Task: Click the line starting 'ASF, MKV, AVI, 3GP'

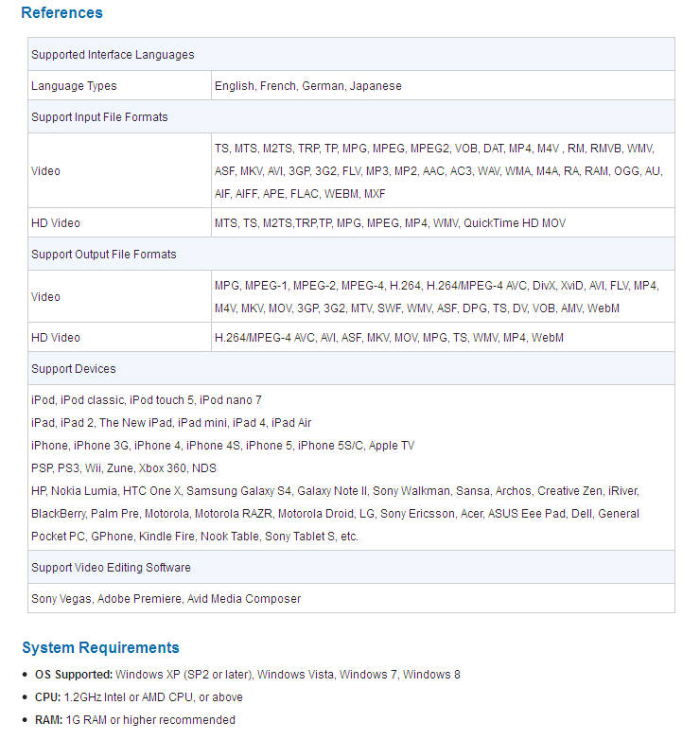Action: (439, 171)
